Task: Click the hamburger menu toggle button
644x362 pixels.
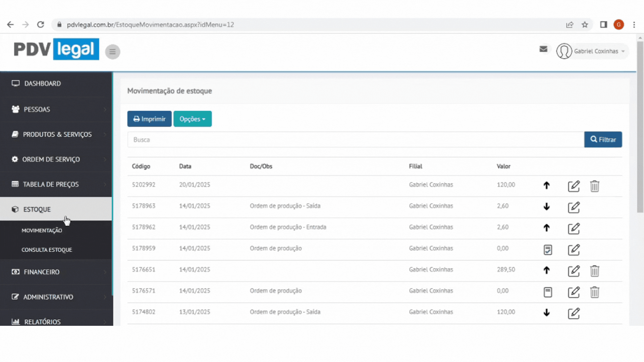Action: (112, 52)
